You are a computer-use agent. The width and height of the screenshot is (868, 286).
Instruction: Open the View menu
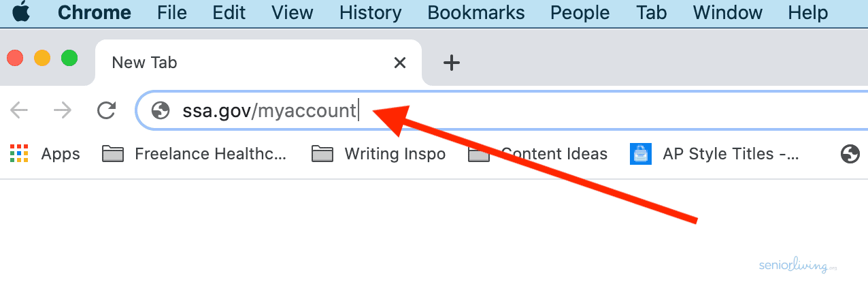point(292,12)
